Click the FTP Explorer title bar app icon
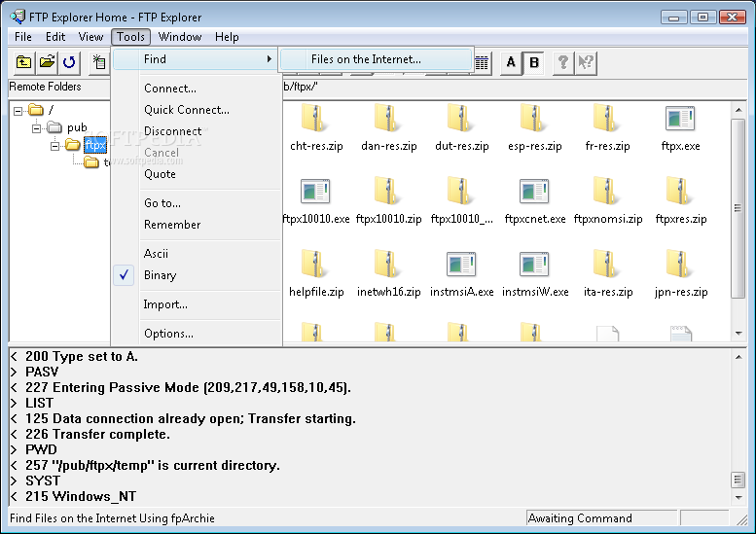 pyautogui.click(x=18, y=17)
